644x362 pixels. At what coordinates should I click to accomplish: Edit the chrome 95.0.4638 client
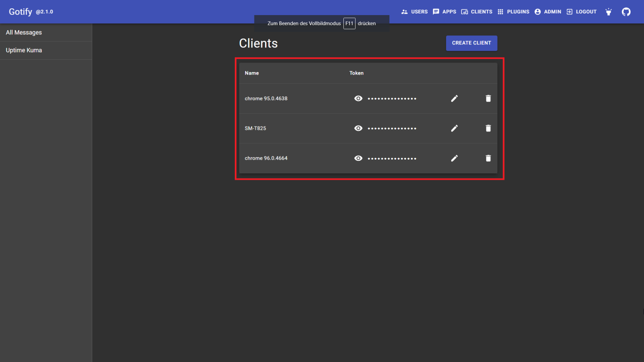tap(454, 98)
